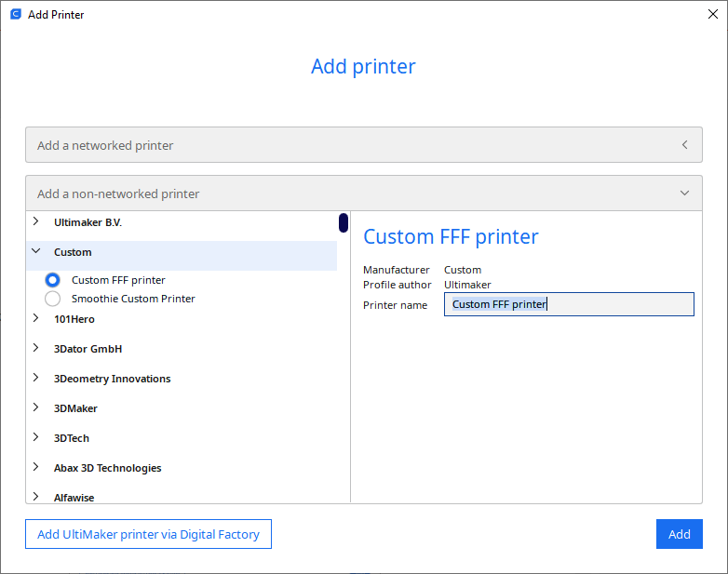Expand the Add a networked printer section
Screen dimensions: 728x574
364,145
